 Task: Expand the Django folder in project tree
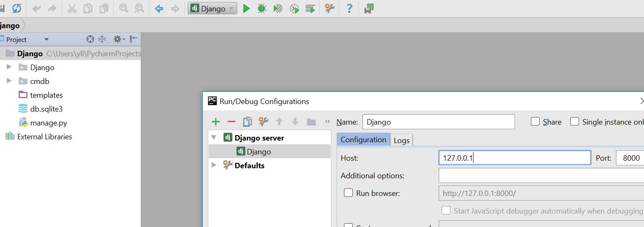pos(9,67)
